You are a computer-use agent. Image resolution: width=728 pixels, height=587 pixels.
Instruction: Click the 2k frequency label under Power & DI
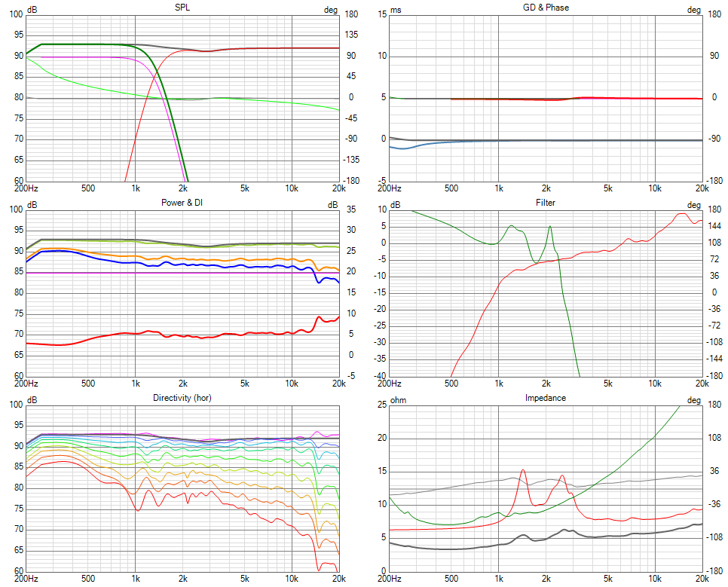click(x=183, y=384)
